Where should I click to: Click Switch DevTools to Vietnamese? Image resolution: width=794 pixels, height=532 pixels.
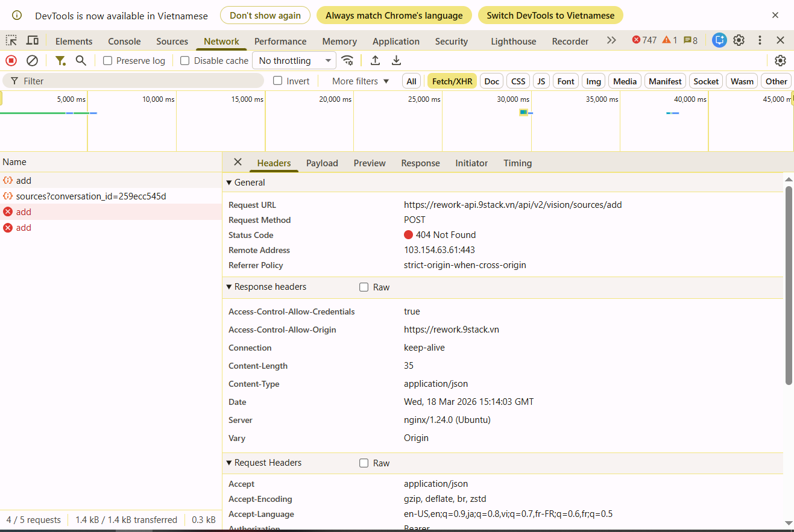550,16
